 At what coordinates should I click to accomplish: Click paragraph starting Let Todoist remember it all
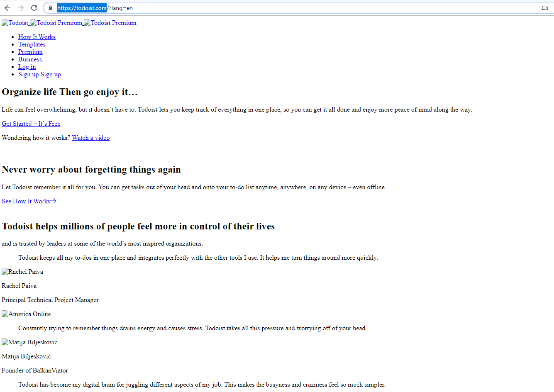click(x=194, y=187)
